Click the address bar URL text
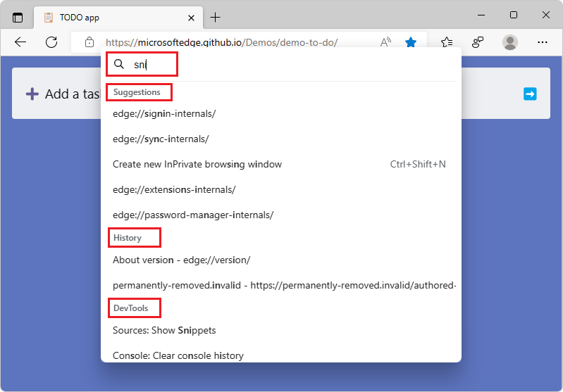This screenshot has width=563, height=392. coord(221,42)
